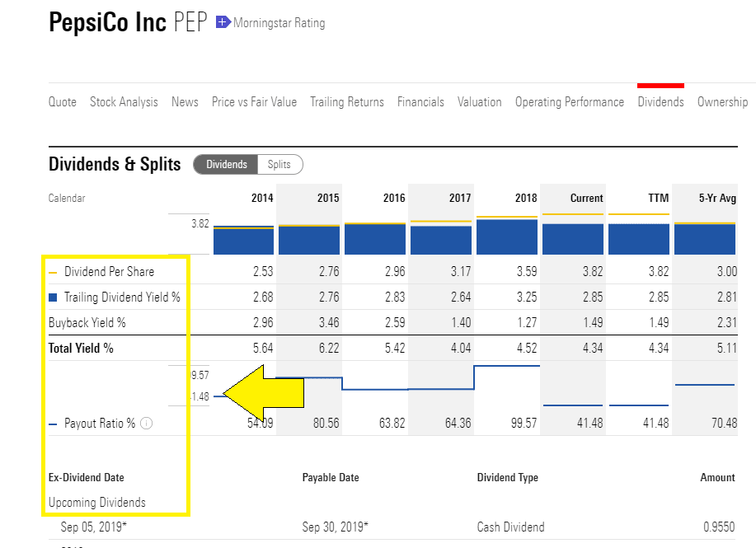
Task: Open the Quote tab
Action: [63, 102]
